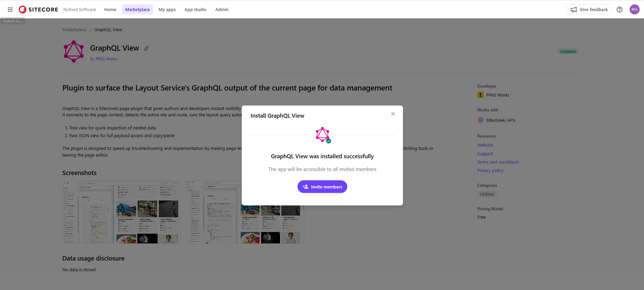Click the Sitecore logo
The height and width of the screenshot is (290, 644).
(x=38, y=9)
